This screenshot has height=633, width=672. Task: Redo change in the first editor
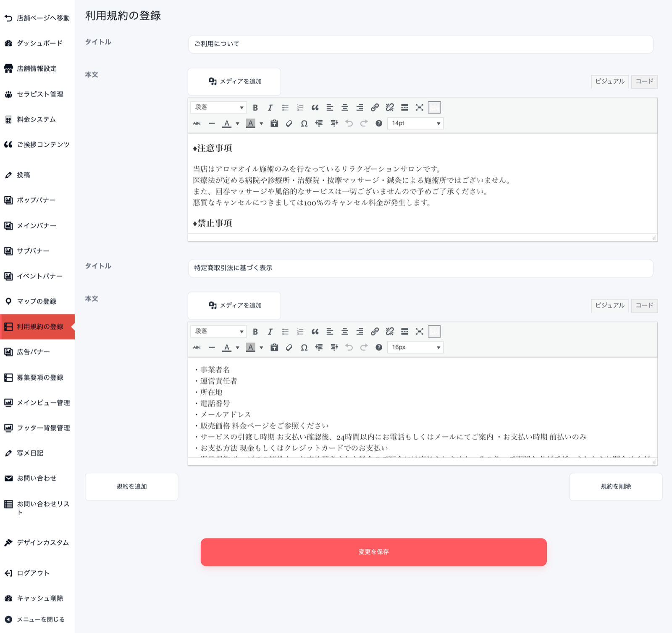364,123
